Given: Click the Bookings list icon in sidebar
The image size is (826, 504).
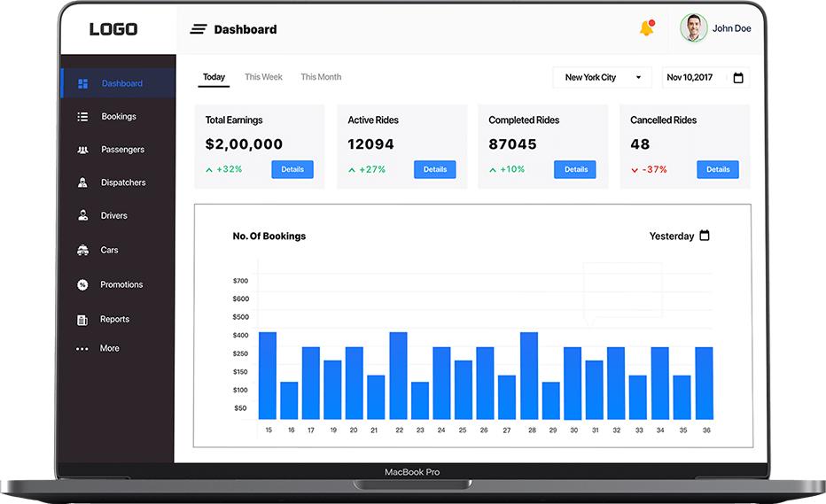Looking at the screenshot, I should [x=82, y=116].
